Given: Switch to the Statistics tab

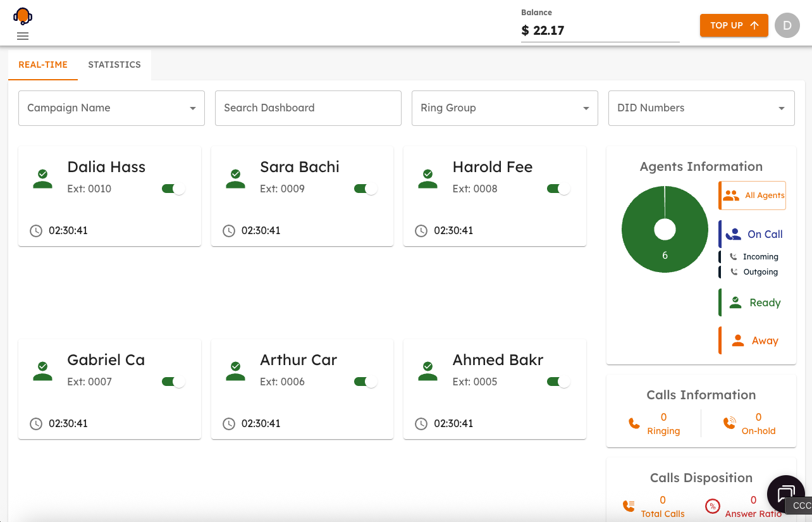Looking at the screenshot, I should click(114, 65).
